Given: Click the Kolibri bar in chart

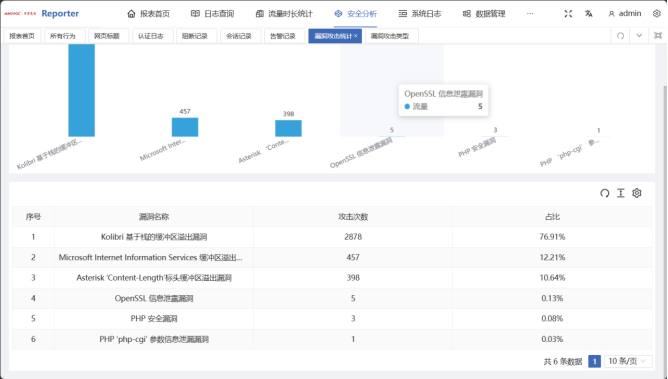Looking at the screenshot, I should click(x=81, y=90).
